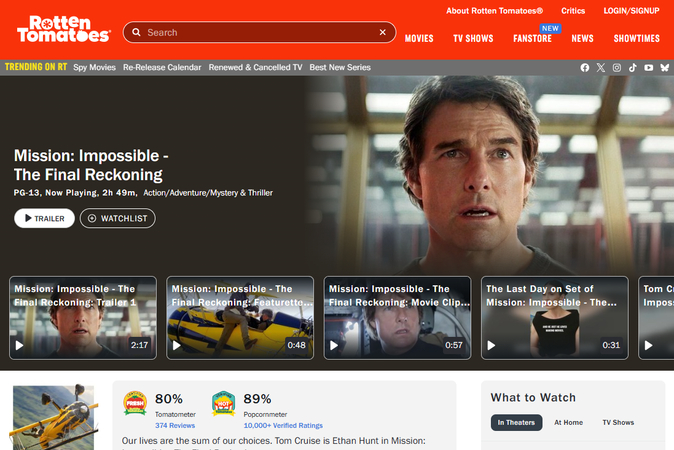Open the Movies menu
This screenshot has width=674, height=450.
[x=419, y=38]
